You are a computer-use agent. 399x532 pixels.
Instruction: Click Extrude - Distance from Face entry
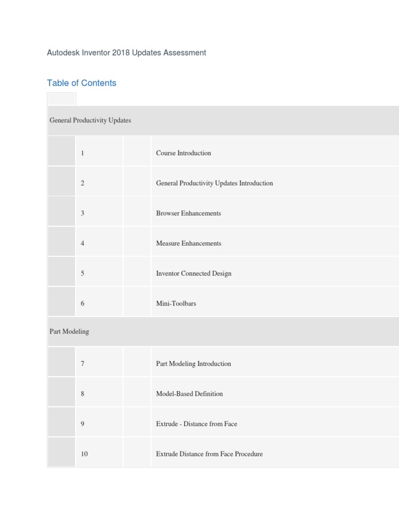[x=196, y=424]
